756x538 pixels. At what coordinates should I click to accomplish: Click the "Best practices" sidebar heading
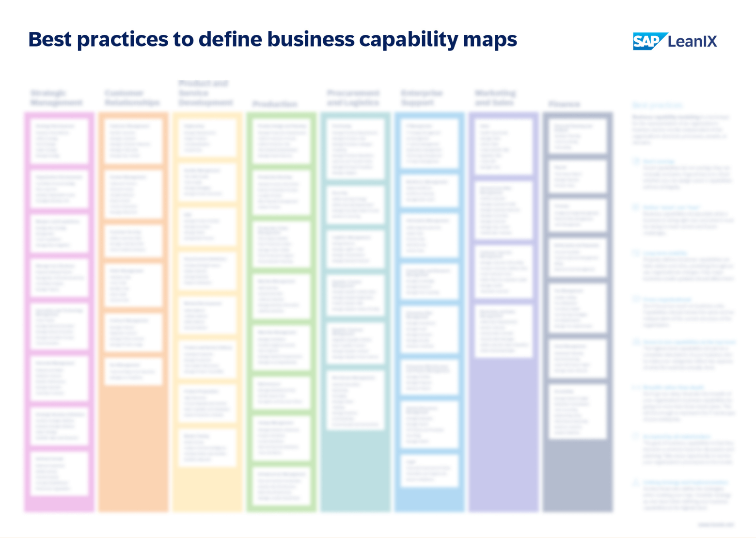(x=657, y=105)
